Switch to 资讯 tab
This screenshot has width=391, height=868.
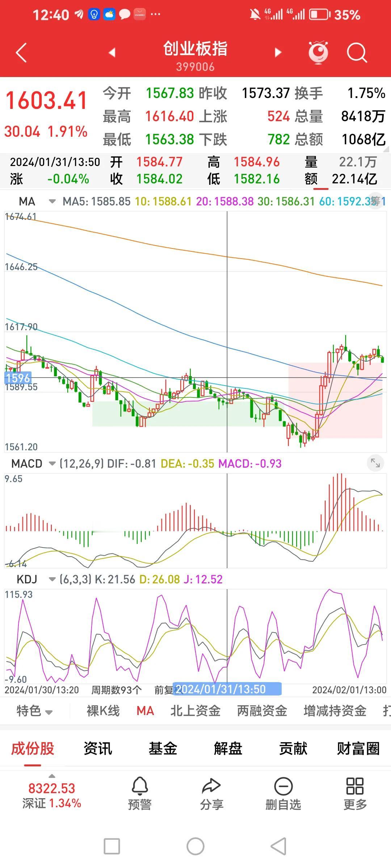click(x=98, y=748)
